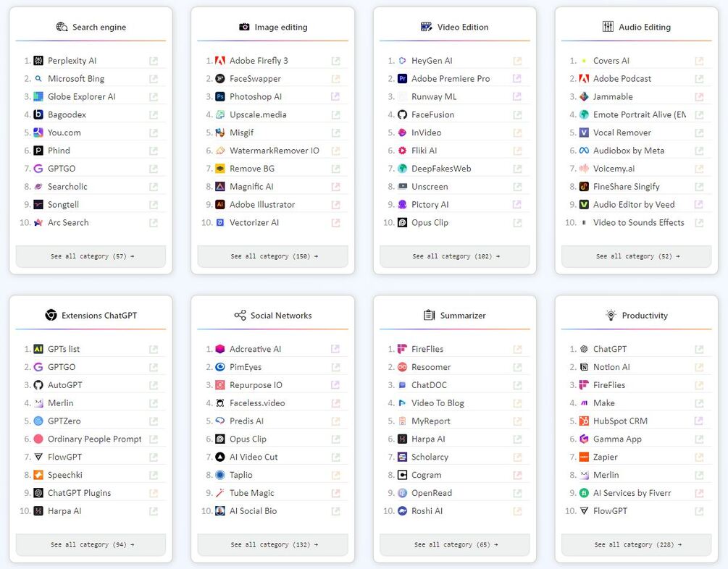Image resolution: width=728 pixels, height=569 pixels.
Task: Open external link icon for GPTs list
Action: (154, 350)
